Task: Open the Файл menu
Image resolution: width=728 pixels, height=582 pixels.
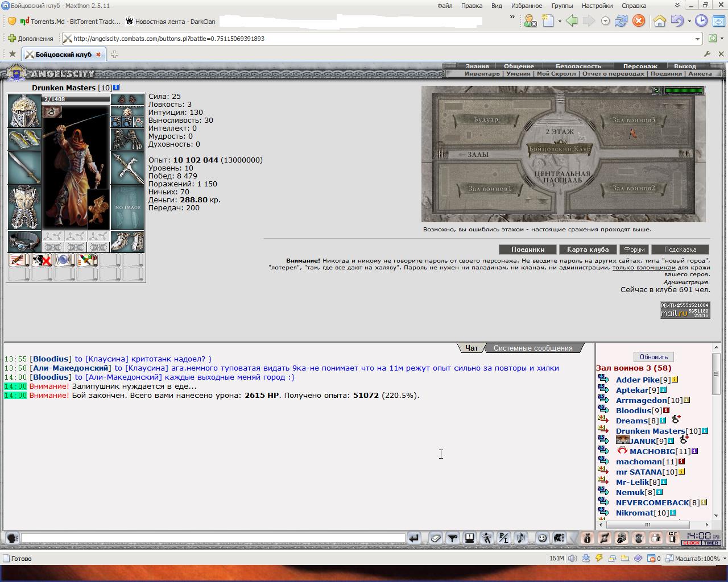Action: 445,6
